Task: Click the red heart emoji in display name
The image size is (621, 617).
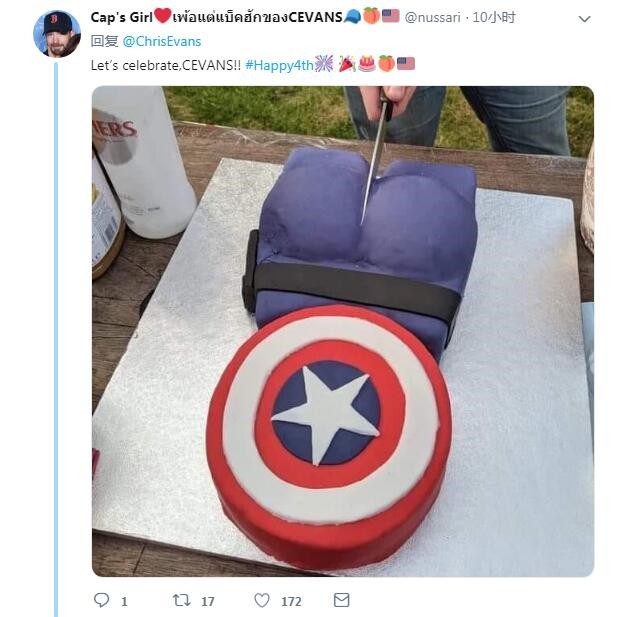Action: click(162, 16)
